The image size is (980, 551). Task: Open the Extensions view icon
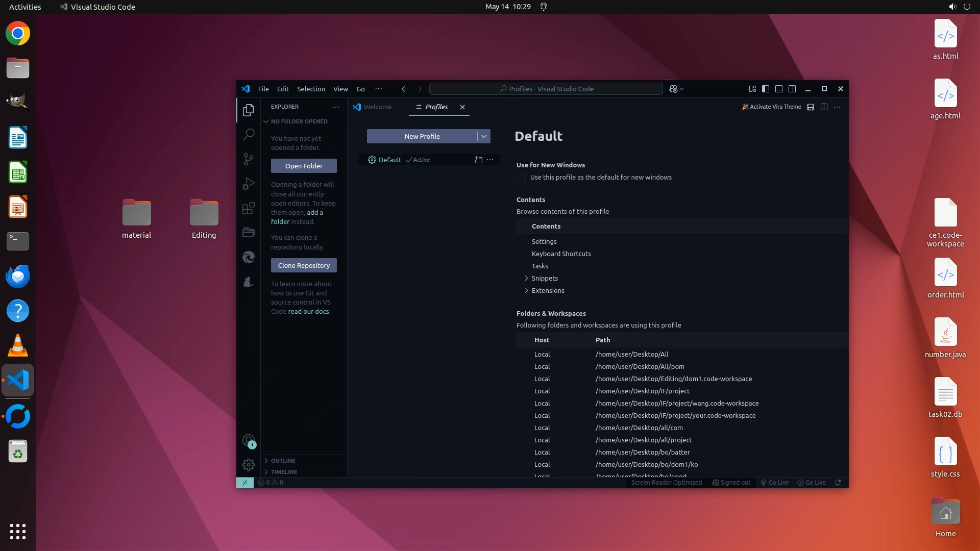[249, 208]
